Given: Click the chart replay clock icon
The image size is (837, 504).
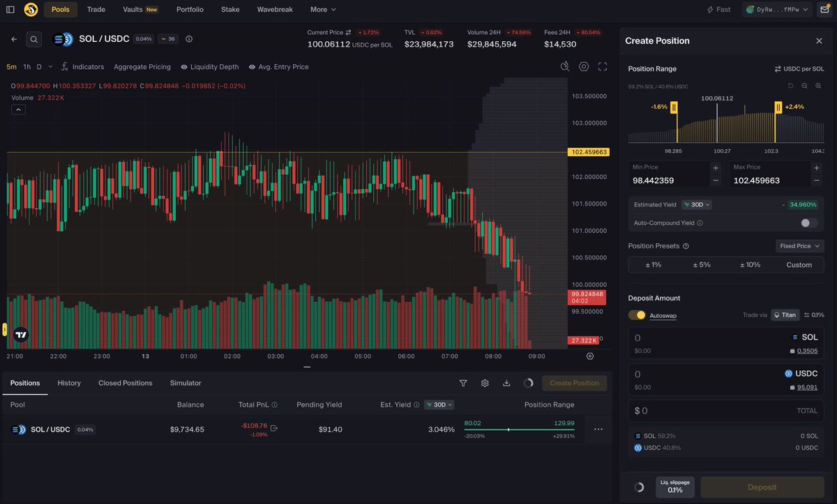Looking at the screenshot, I should [565, 66].
